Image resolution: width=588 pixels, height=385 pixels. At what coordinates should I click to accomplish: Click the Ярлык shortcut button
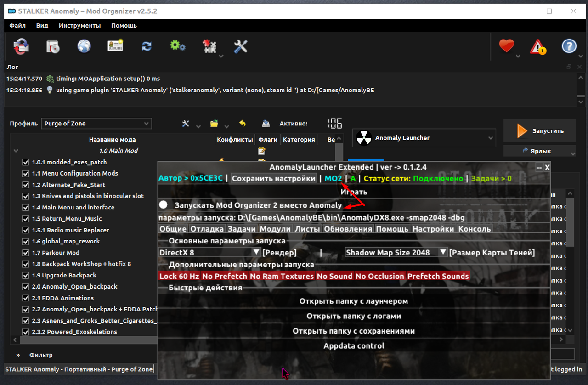pos(540,151)
